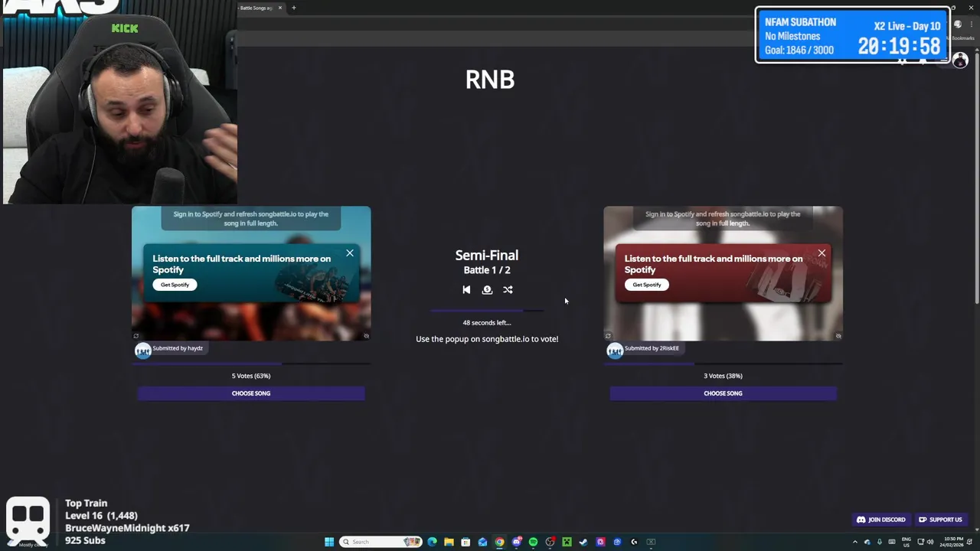This screenshot has width=980, height=551.
Task: Click the refresh icon on haydz's song card
Action: click(x=136, y=336)
